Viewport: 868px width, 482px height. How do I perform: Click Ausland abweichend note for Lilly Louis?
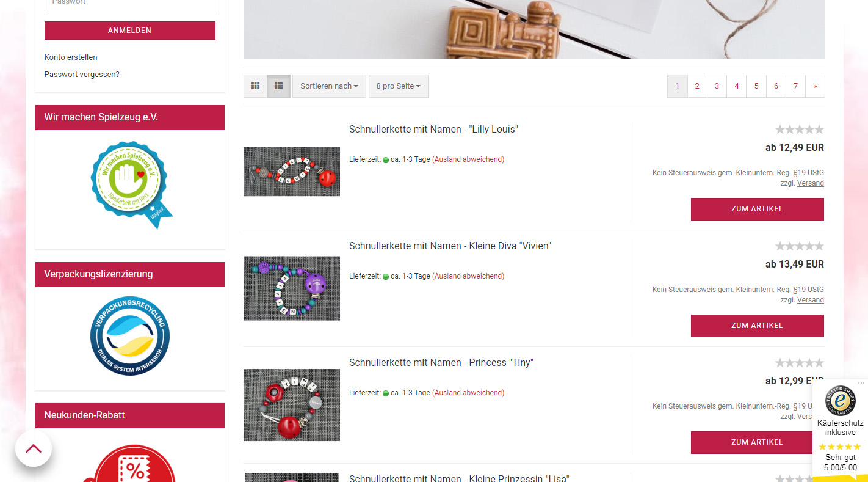(x=468, y=159)
